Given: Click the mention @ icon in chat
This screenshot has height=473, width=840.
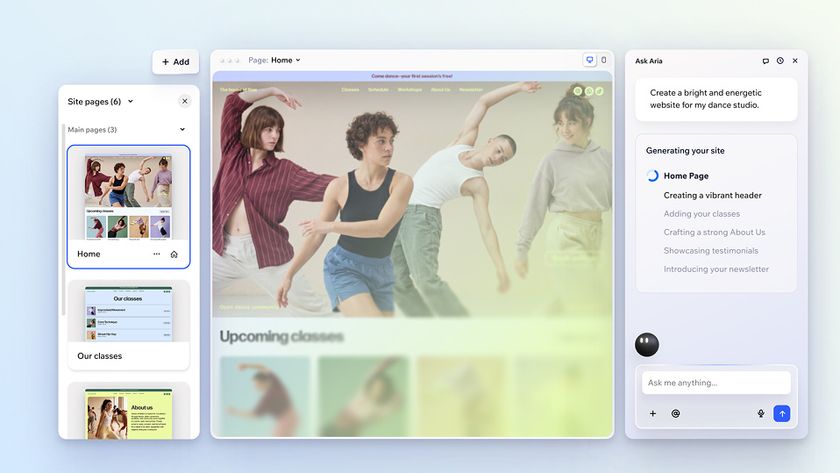Looking at the screenshot, I should pyautogui.click(x=676, y=414).
